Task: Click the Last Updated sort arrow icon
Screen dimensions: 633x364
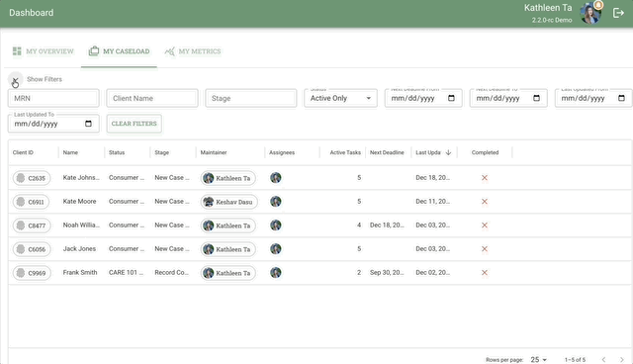Action: click(448, 152)
